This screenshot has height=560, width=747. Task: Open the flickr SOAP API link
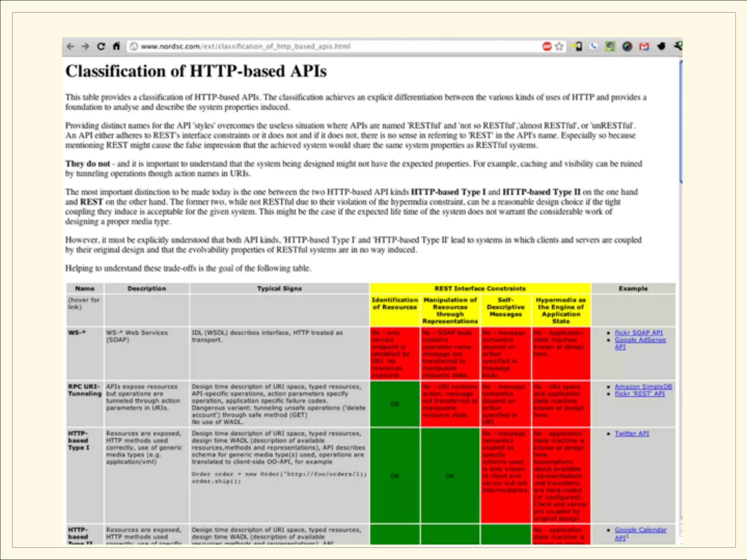[638, 332]
